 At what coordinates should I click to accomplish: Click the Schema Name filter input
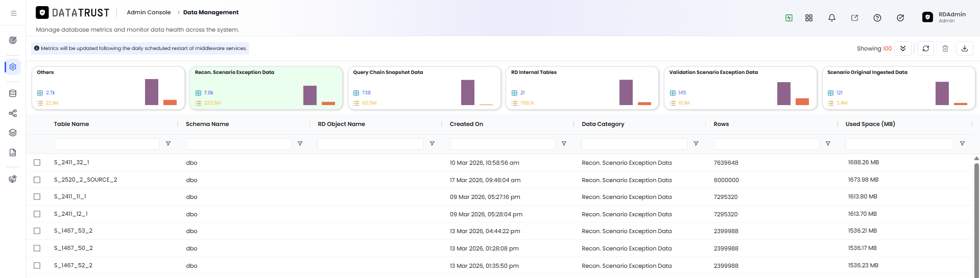tap(238, 144)
